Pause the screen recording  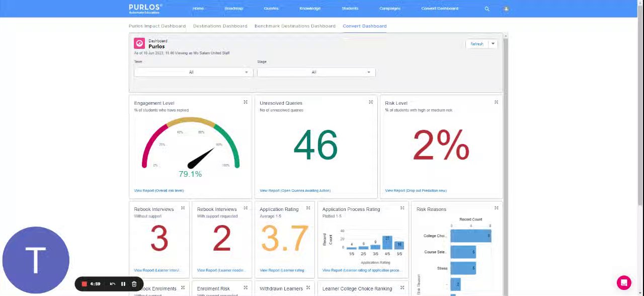click(x=123, y=284)
